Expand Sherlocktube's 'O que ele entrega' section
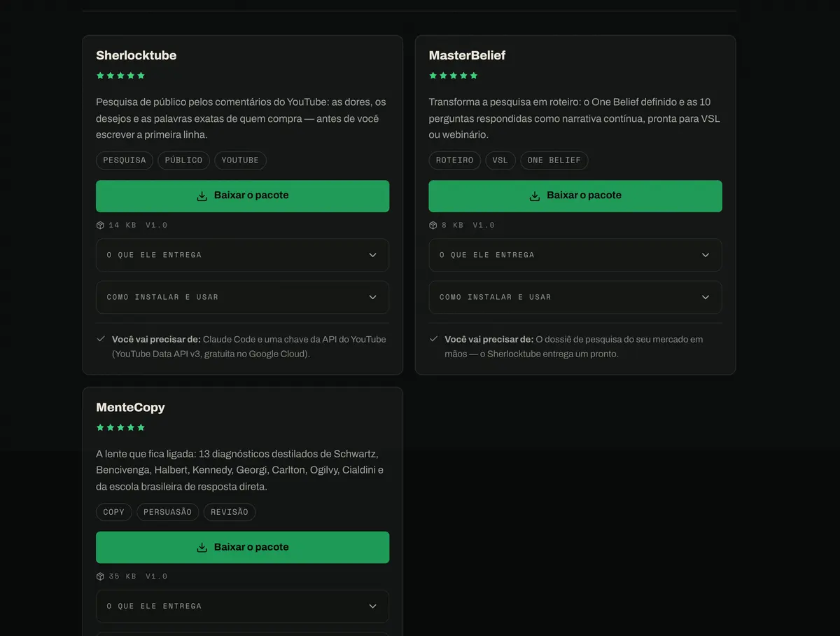 point(242,255)
